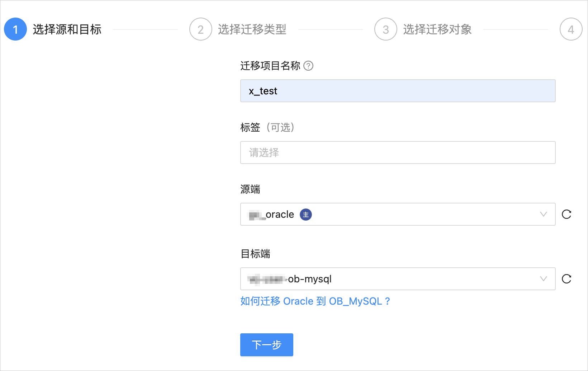Open the 标签 请选择 dropdown
588x371 pixels.
(398, 152)
